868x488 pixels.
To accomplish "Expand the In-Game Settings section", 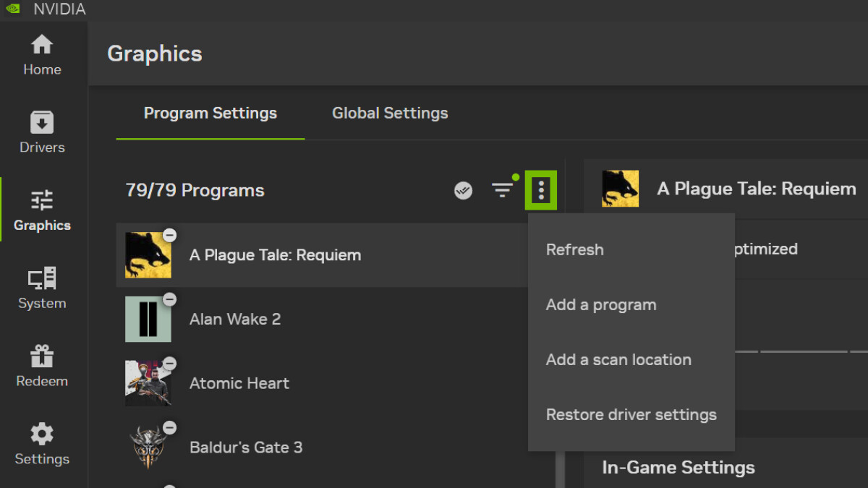I will pos(678,467).
